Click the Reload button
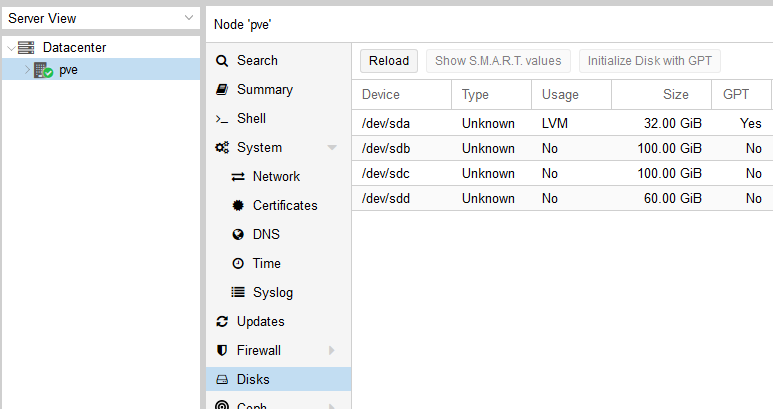773x409 pixels. pyautogui.click(x=389, y=61)
